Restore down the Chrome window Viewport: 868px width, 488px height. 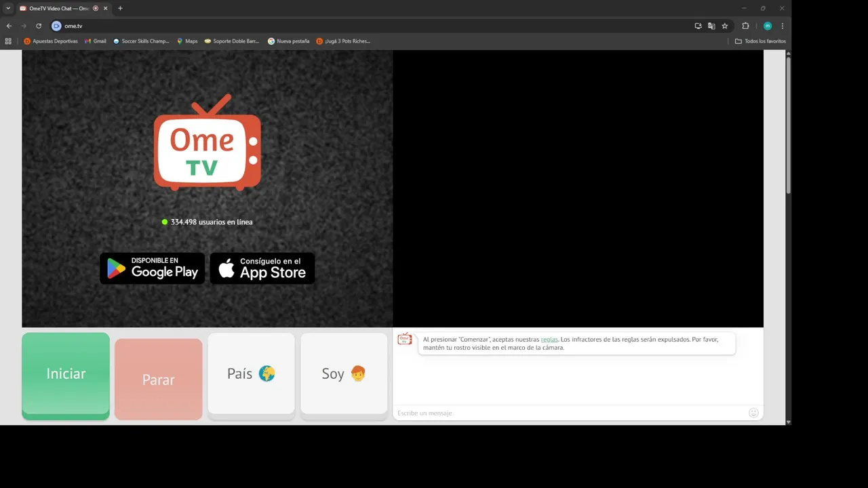click(763, 8)
